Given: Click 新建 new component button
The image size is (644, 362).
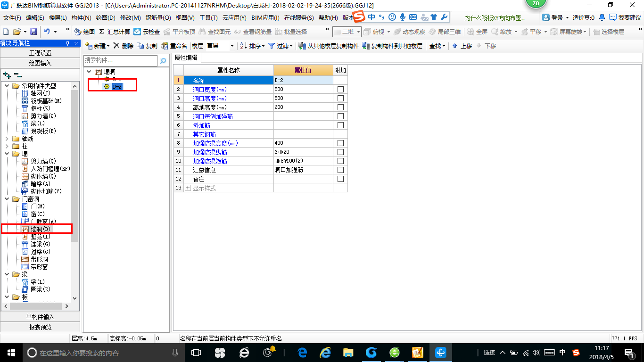Looking at the screenshot, I should (97, 46).
